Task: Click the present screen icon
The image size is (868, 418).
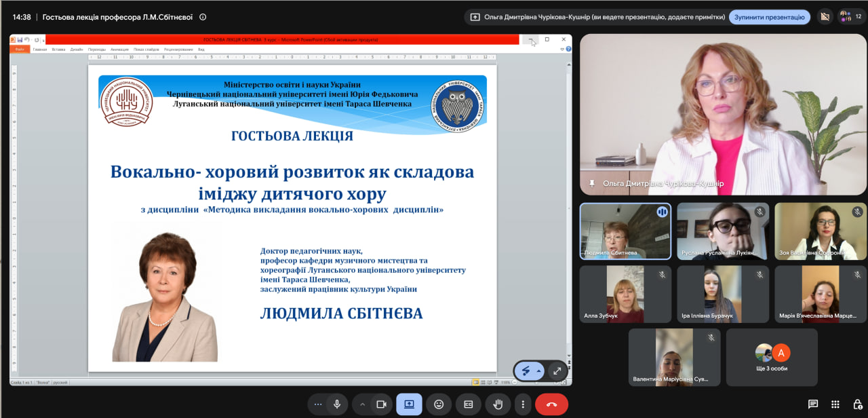Action: click(409, 404)
